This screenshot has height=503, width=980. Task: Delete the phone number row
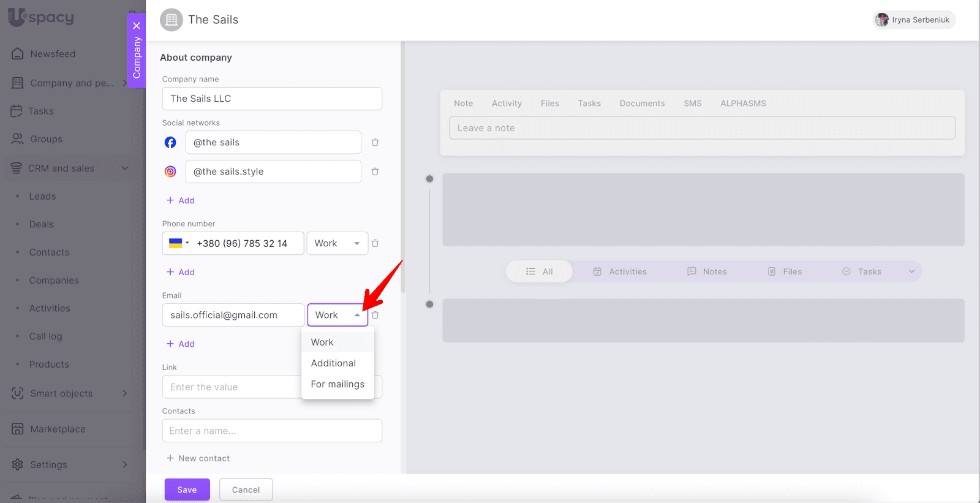(x=375, y=244)
